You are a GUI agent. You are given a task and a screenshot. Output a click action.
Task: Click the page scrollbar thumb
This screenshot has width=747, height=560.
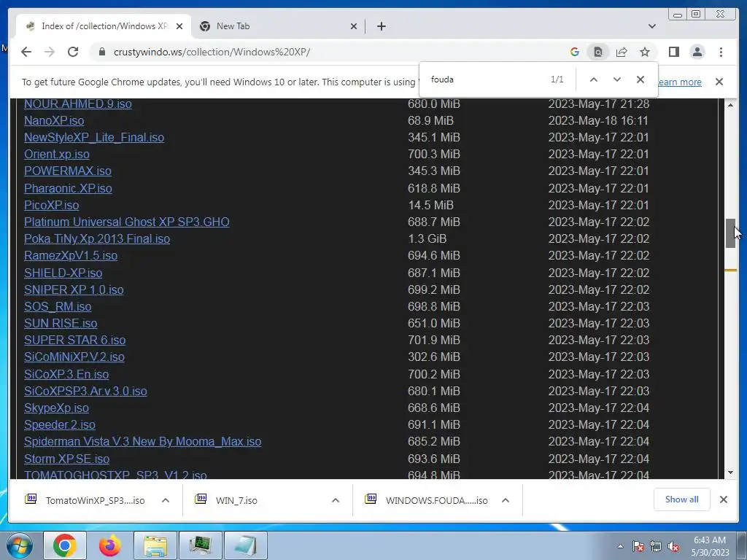point(730,233)
